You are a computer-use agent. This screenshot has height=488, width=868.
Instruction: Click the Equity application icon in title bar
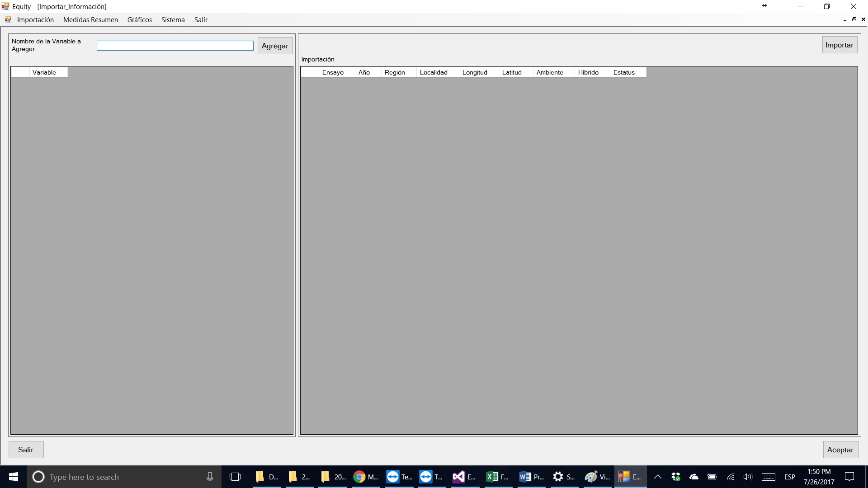coord(5,6)
